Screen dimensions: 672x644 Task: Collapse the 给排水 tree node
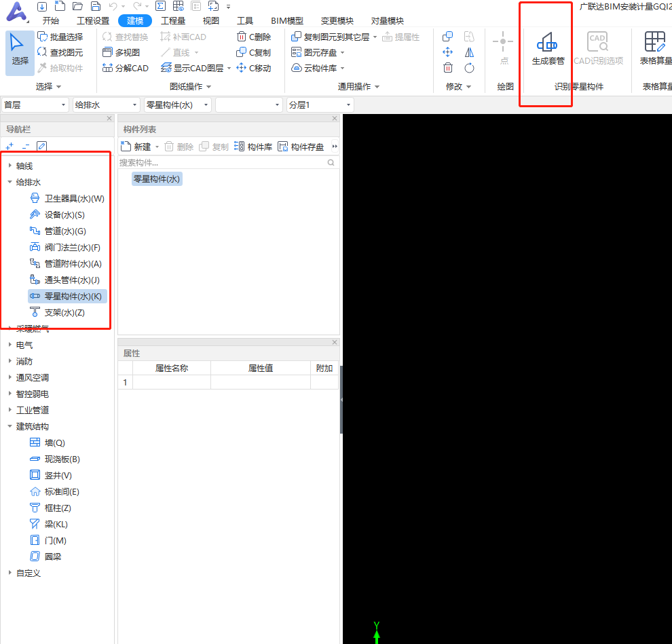[x=10, y=182]
